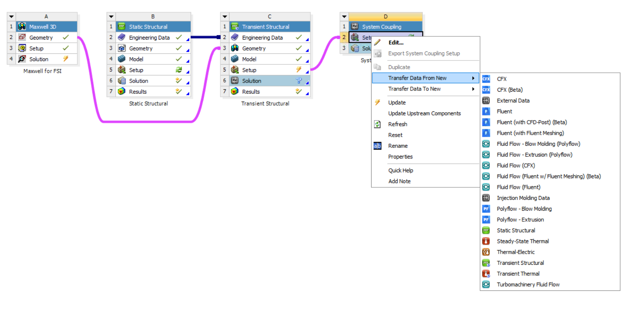The height and width of the screenshot is (311, 644).
Task: Click Solution icon in Transient Structural system C
Action: tap(235, 81)
